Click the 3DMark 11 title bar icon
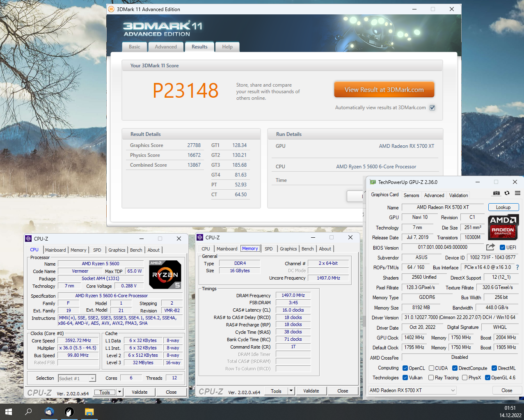 click(111, 9)
